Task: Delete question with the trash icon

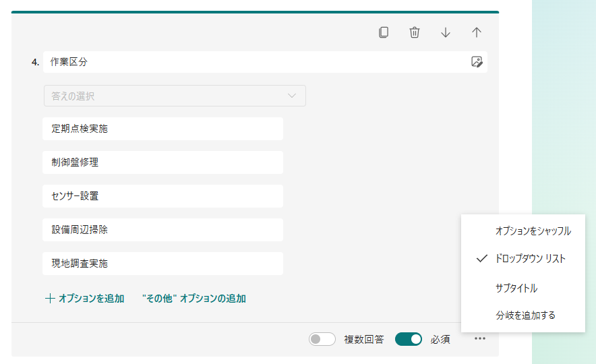Action: pos(415,32)
